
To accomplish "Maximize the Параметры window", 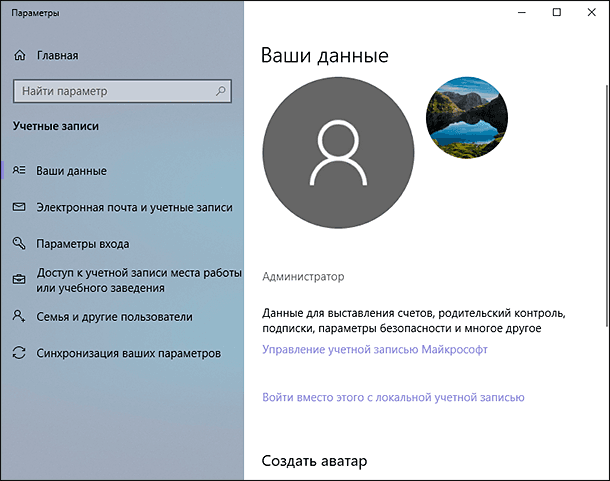I will pyautogui.click(x=557, y=12).
